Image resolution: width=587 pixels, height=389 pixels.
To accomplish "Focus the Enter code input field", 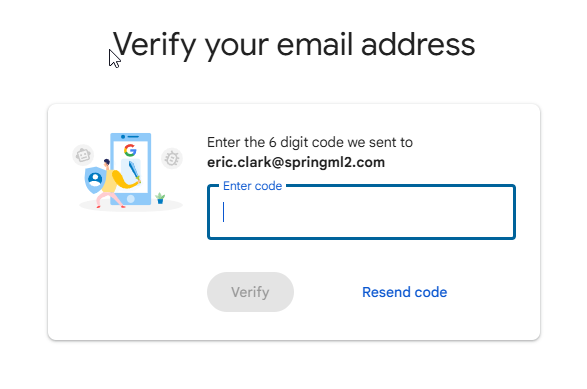I will point(361,212).
